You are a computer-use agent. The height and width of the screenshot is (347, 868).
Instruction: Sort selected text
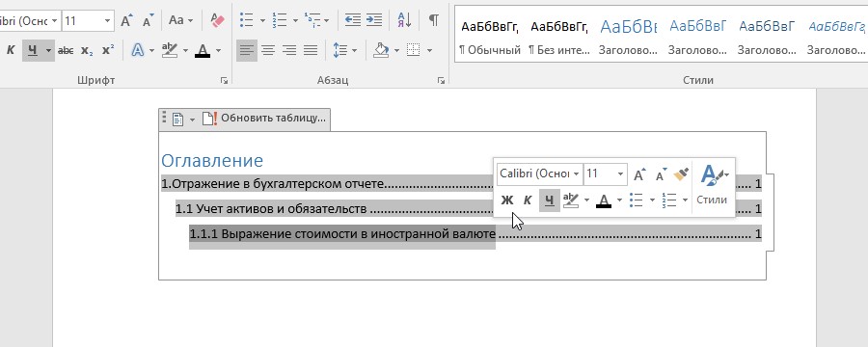coord(404,21)
